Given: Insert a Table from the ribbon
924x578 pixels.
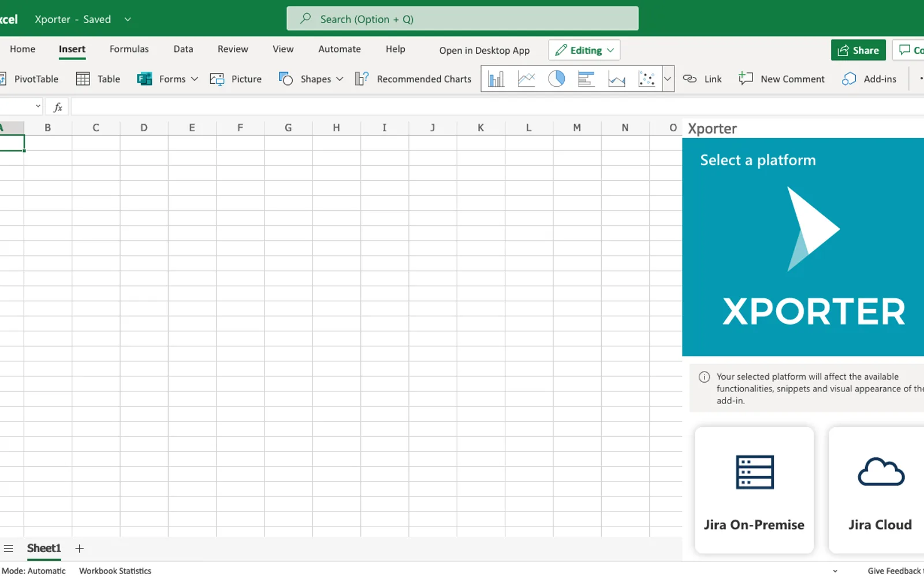Looking at the screenshot, I should (98, 79).
